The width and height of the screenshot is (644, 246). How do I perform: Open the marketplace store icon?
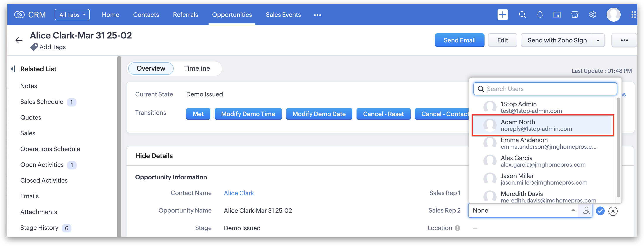575,15
